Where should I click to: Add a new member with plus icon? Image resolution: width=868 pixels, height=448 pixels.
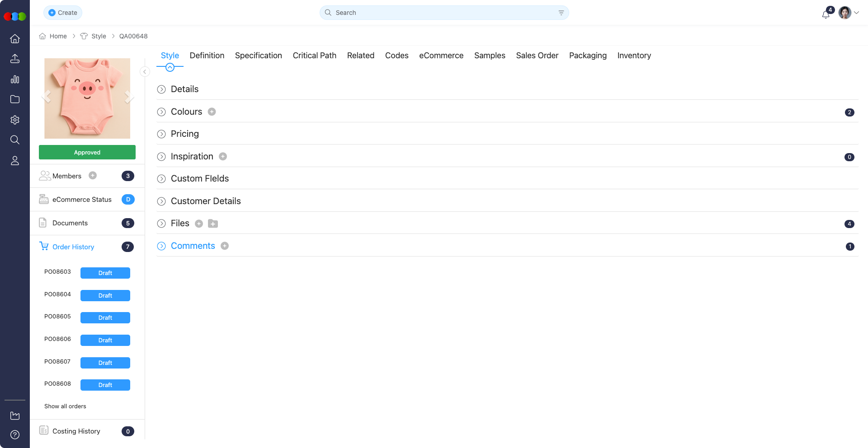pos(93,176)
